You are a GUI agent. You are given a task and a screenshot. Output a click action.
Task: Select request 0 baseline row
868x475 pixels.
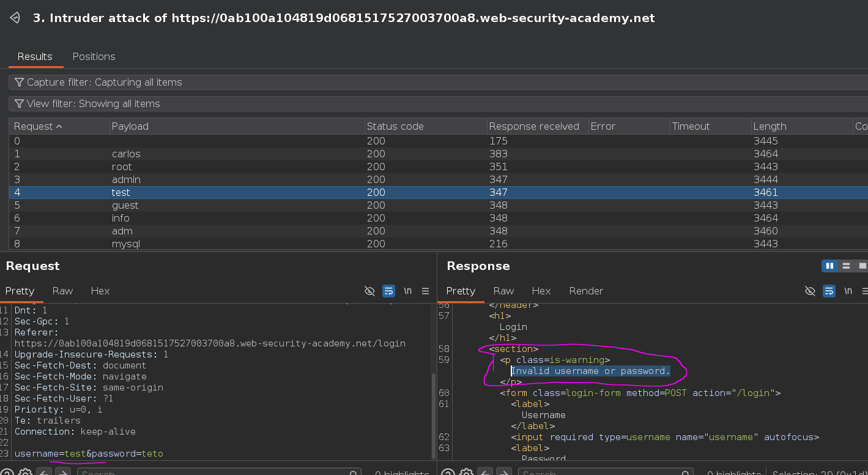438,141
